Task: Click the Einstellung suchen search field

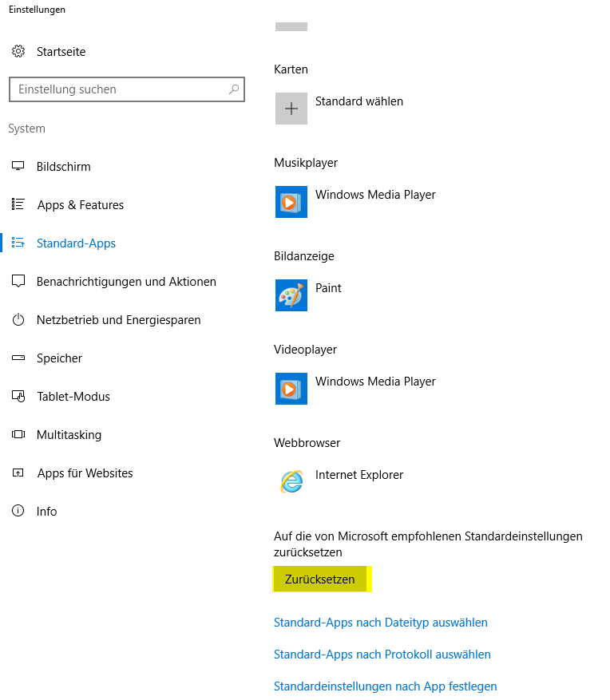Action: tap(127, 89)
